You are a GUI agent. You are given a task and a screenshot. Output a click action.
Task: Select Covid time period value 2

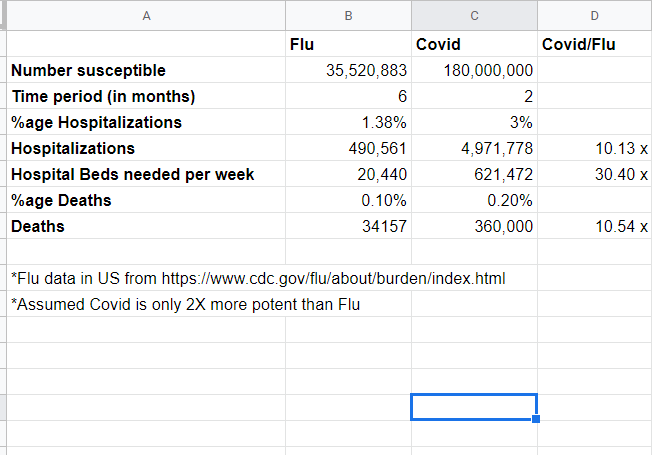pyautogui.click(x=474, y=96)
